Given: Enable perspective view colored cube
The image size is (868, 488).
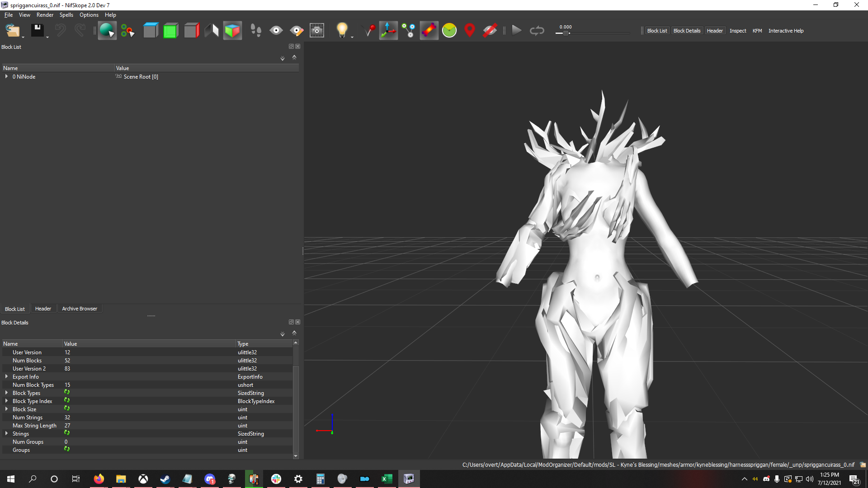Looking at the screenshot, I should click(232, 31).
